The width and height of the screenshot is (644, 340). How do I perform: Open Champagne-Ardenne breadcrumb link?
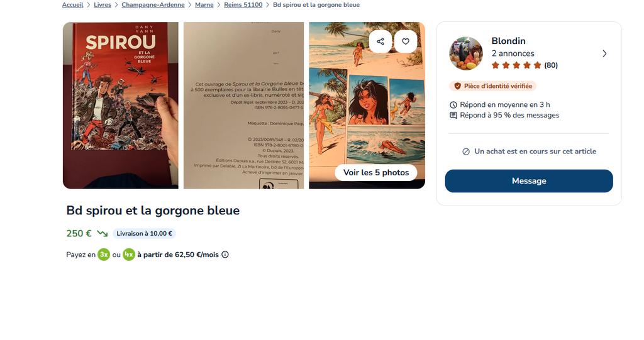[x=153, y=5]
